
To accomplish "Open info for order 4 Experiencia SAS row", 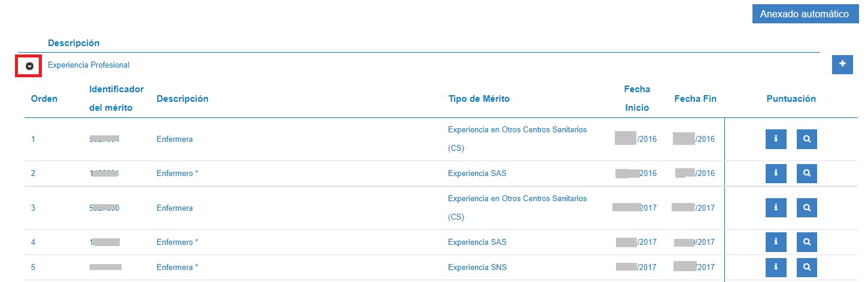I will [x=776, y=242].
